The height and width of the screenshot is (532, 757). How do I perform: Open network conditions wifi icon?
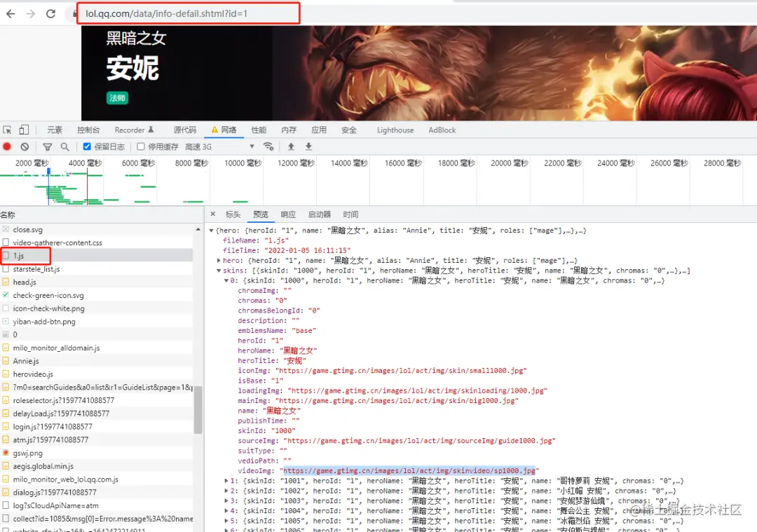click(x=268, y=146)
